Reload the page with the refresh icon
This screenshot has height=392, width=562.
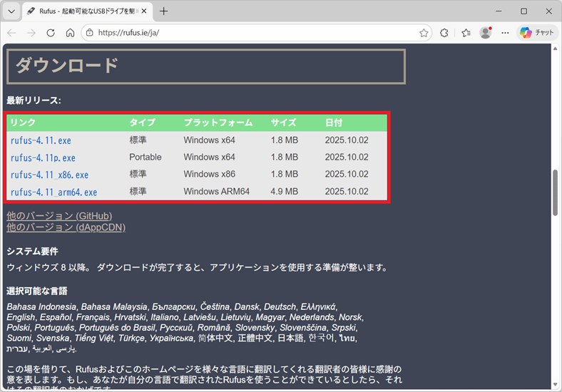coord(51,33)
